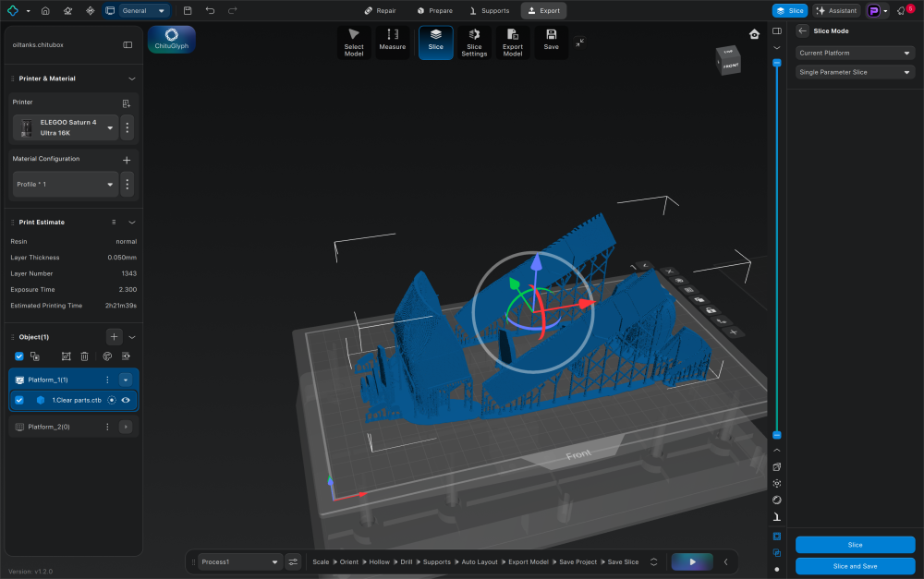Collapse the toolbar with the shrink icon
924x579 pixels.
click(x=580, y=42)
